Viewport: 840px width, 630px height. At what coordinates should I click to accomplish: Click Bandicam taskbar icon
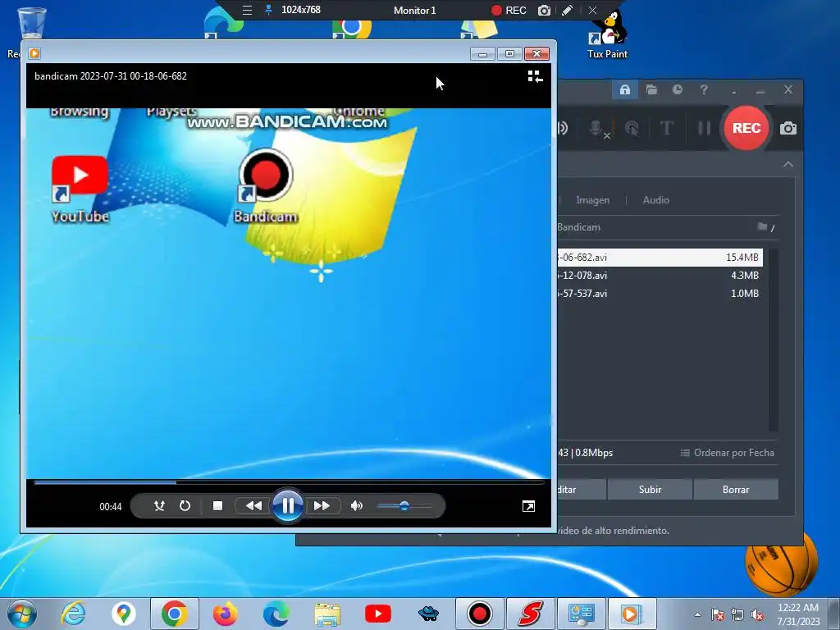coord(479,614)
